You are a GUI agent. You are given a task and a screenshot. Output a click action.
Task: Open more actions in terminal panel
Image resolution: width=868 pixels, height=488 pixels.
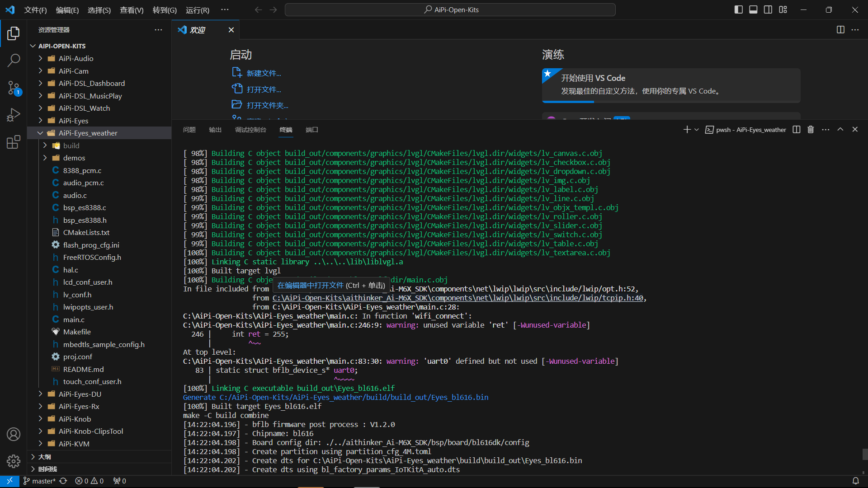pyautogui.click(x=826, y=130)
